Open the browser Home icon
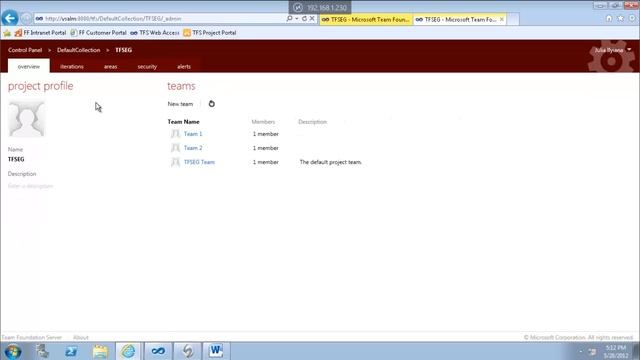The width and height of the screenshot is (640, 360). click(609, 18)
